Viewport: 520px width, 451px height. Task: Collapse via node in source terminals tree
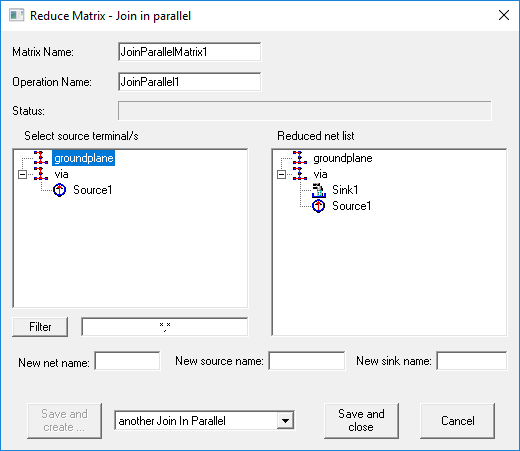(x=22, y=174)
